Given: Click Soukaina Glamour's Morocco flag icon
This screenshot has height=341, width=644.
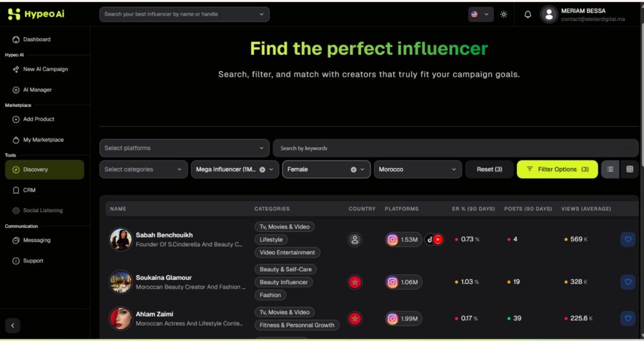Looking at the screenshot, I should pyautogui.click(x=355, y=282).
